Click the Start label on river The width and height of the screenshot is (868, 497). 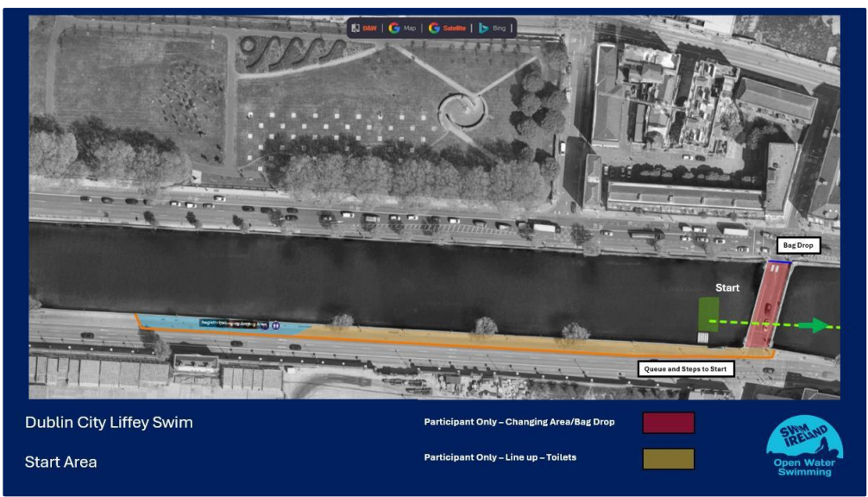click(x=726, y=288)
